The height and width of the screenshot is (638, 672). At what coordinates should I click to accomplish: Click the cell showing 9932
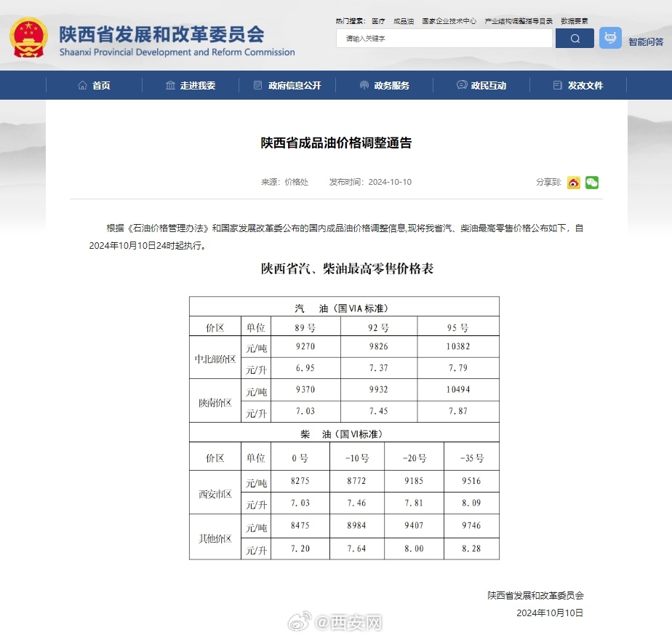coord(379,389)
